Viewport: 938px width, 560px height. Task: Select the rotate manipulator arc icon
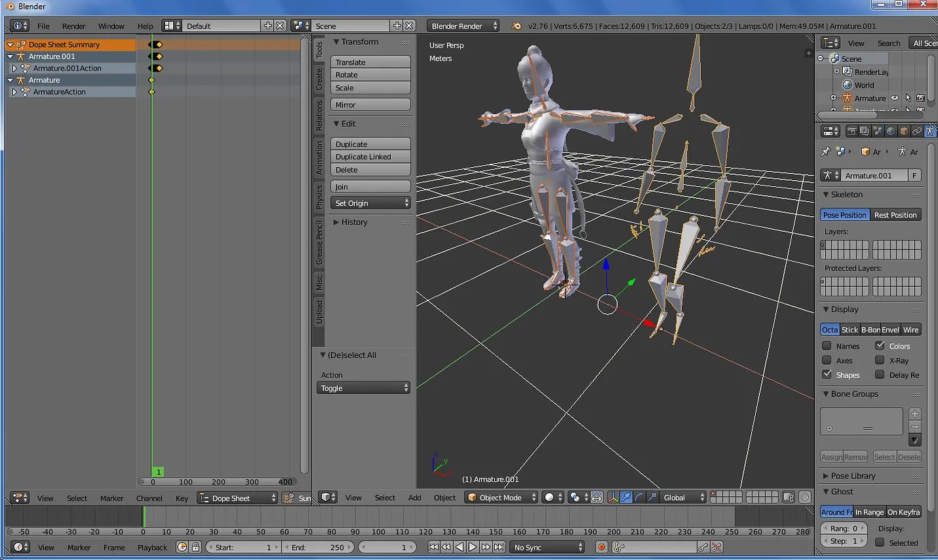coord(639,497)
